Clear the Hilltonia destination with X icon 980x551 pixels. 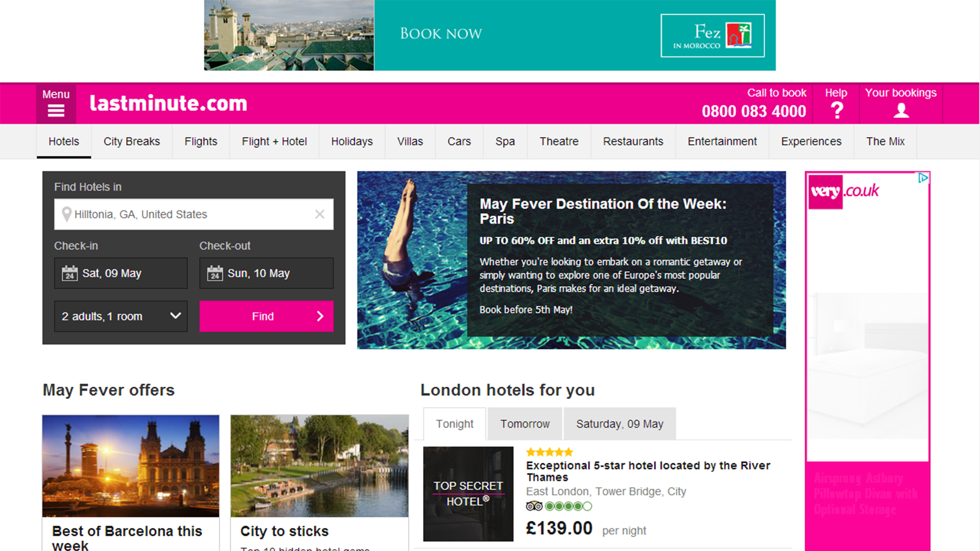tap(320, 214)
